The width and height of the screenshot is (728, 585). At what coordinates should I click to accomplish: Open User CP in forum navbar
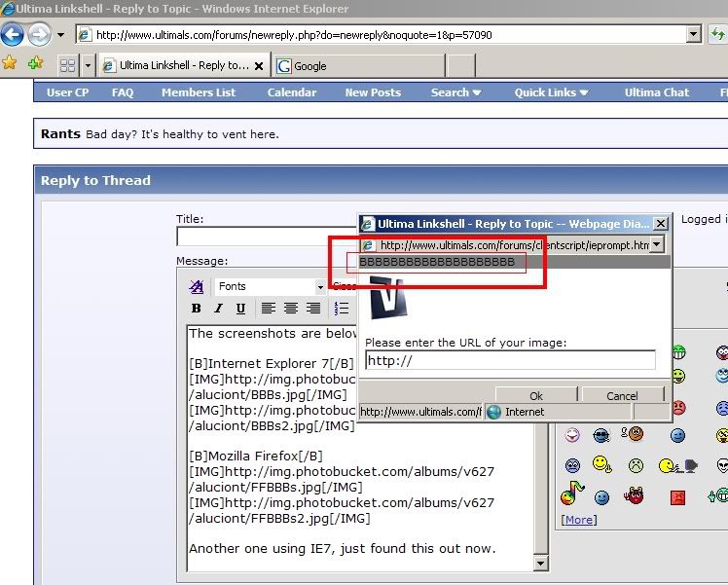[68, 92]
